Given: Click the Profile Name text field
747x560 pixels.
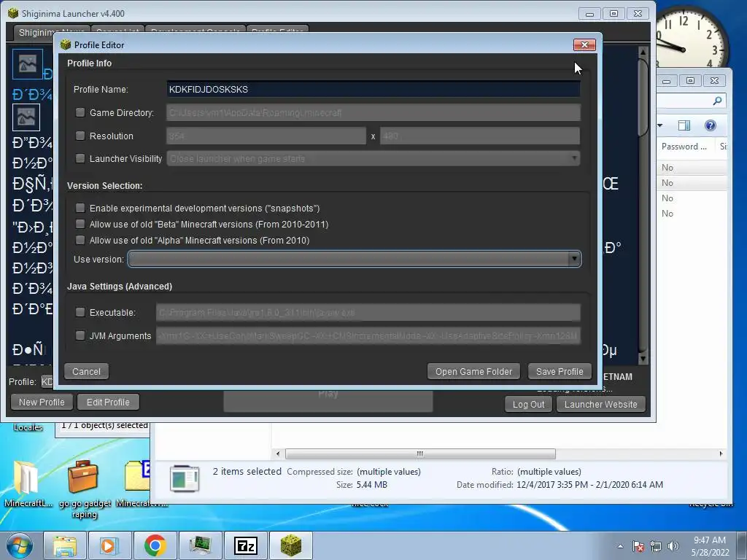Looking at the screenshot, I should click(x=373, y=89).
